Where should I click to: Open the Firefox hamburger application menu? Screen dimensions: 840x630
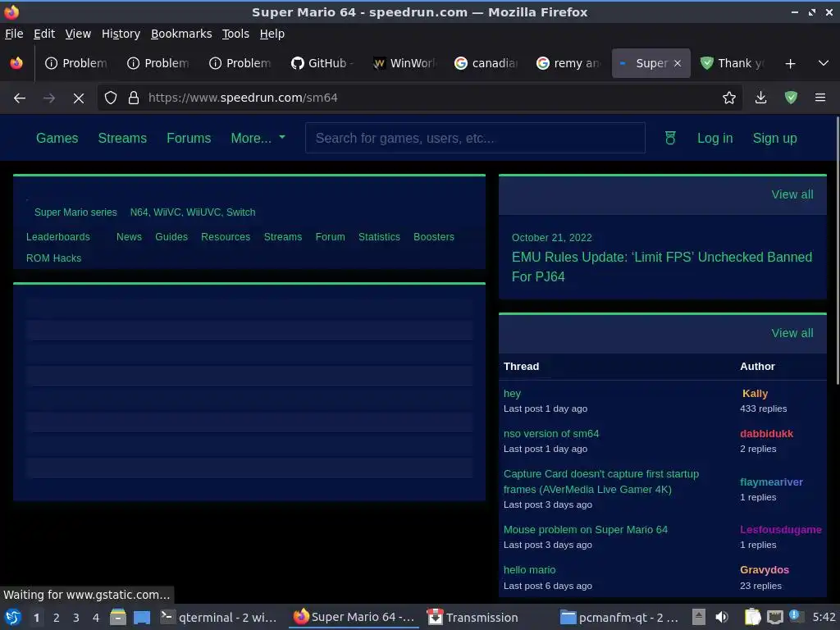pyautogui.click(x=819, y=98)
